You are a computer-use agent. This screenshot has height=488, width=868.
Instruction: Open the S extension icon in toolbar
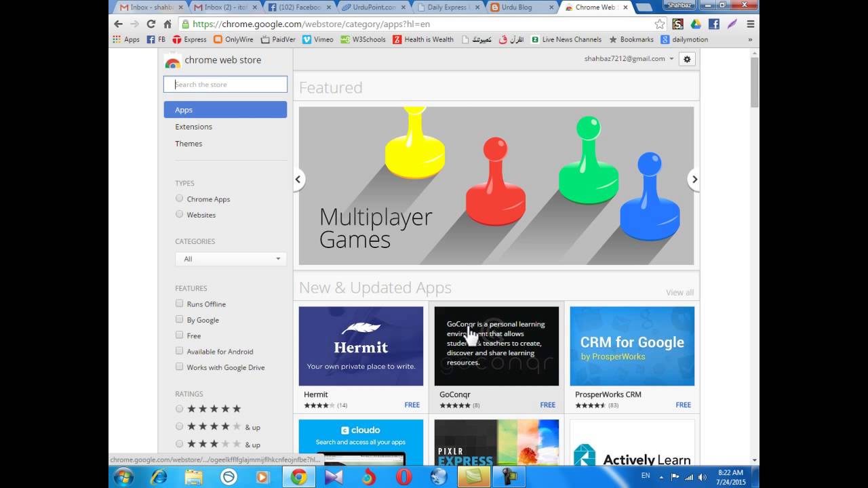677,24
